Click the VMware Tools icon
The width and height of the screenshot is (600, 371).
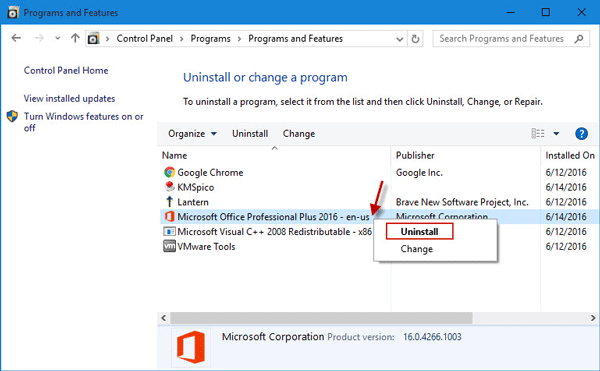pos(170,246)
